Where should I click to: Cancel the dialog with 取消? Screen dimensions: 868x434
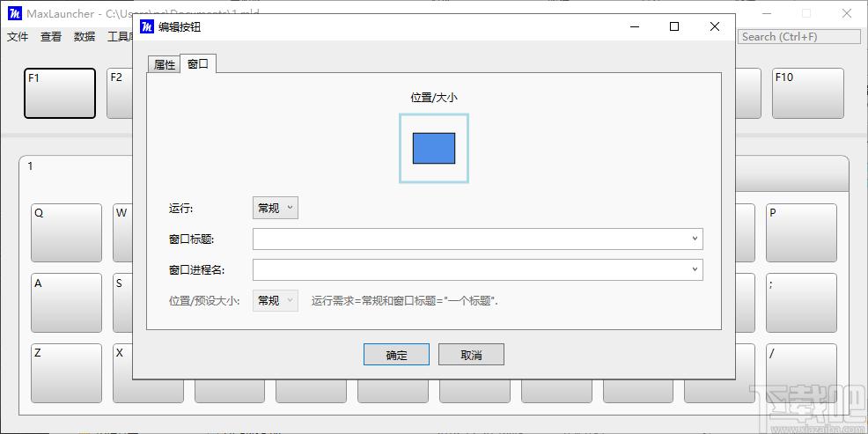tap(471, 355)
